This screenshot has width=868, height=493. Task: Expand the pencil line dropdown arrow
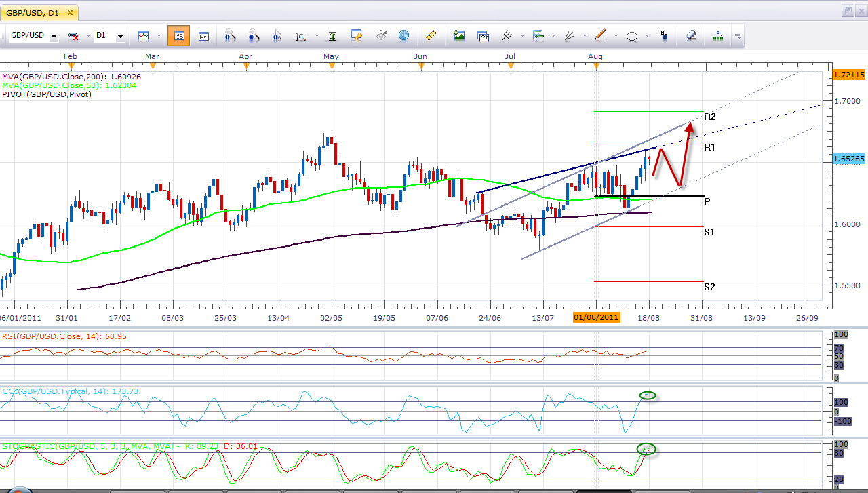615,36
